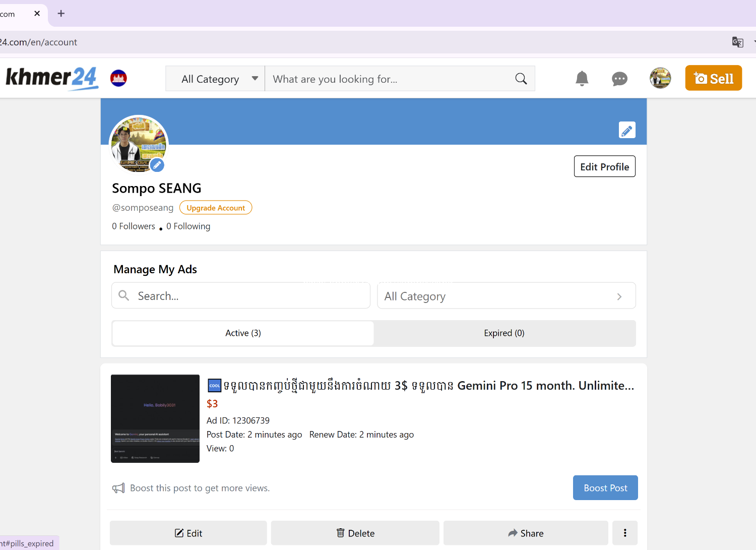Share the Gemini Pro ad
This screenshot has width=756, height=550.
coord(526,533)
